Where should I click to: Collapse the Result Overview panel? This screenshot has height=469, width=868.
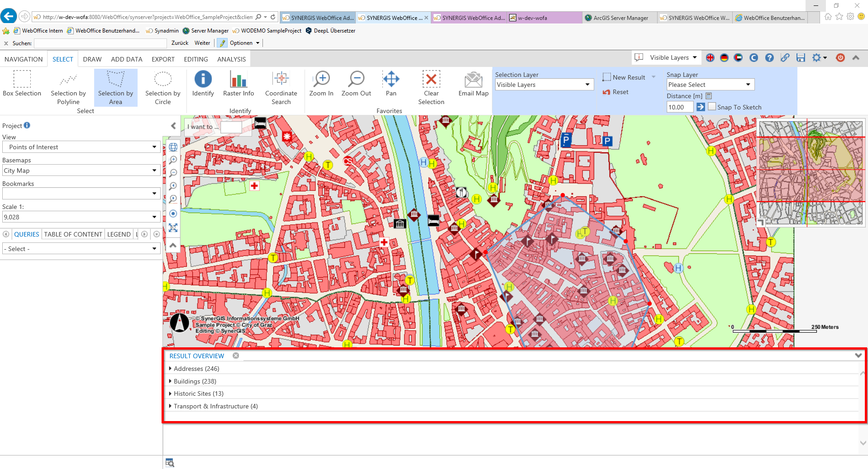(858, 355)
